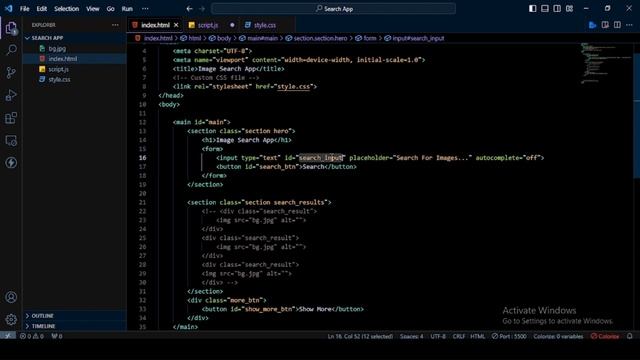The height and width of the screenshot is (360, 640).
Task: Open the Accounts menu icon
Action: [11, 297]
